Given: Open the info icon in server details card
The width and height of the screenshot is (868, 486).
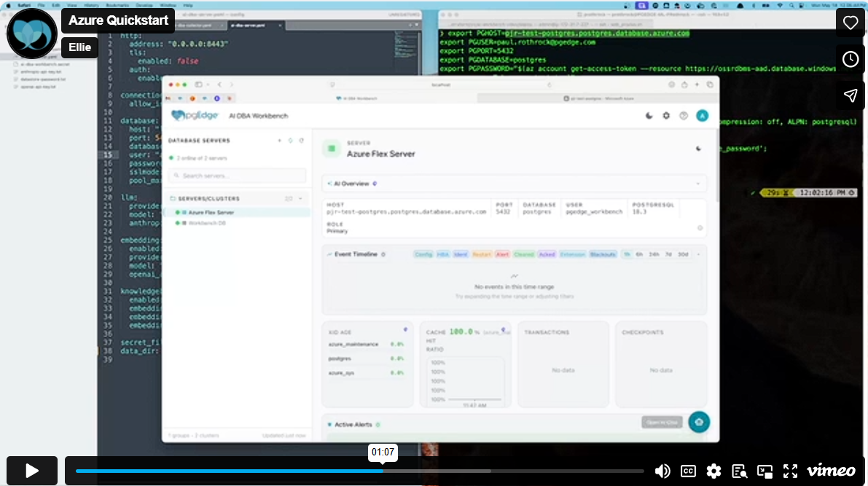Looking at the screenshot, I should coord(700,228).
